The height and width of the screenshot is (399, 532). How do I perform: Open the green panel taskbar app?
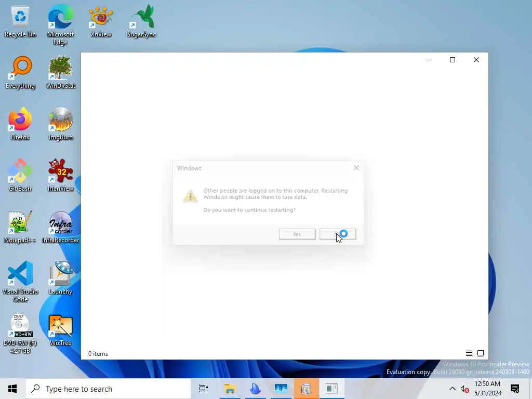tap(331, 389)
